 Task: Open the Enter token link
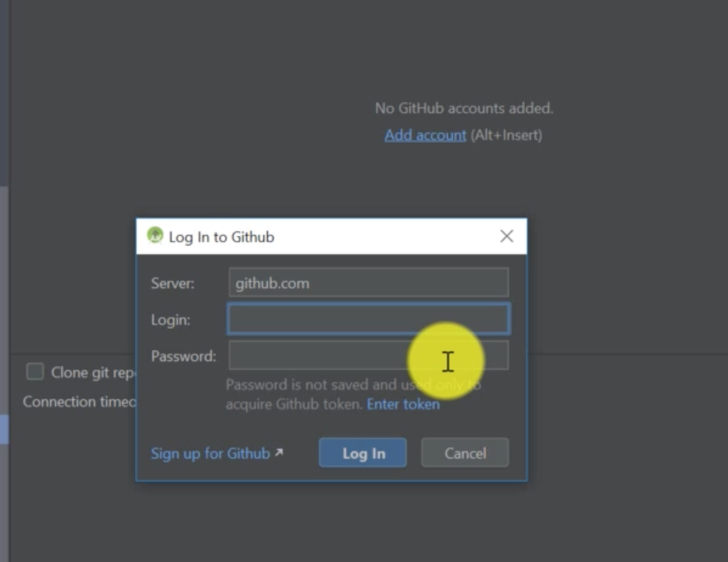403,404
